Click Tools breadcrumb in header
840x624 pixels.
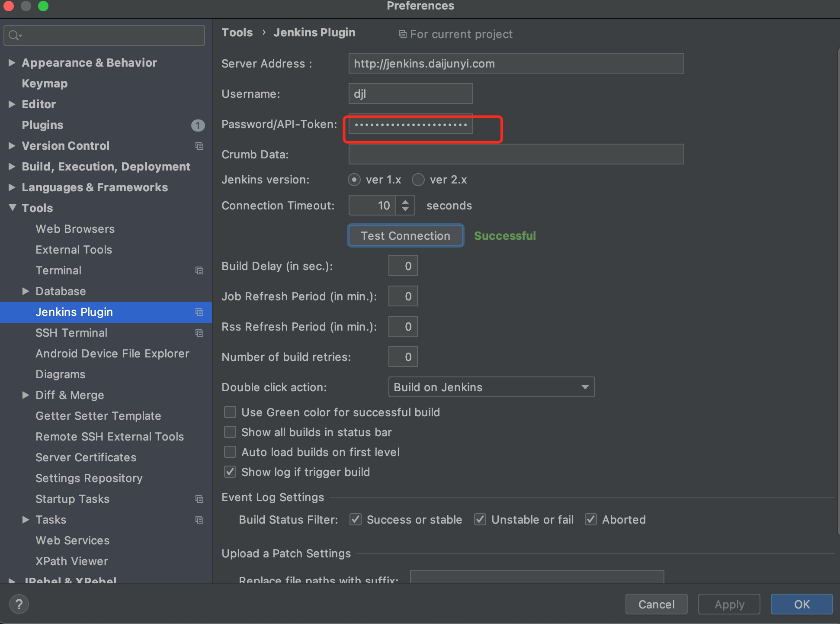[237, 32]
